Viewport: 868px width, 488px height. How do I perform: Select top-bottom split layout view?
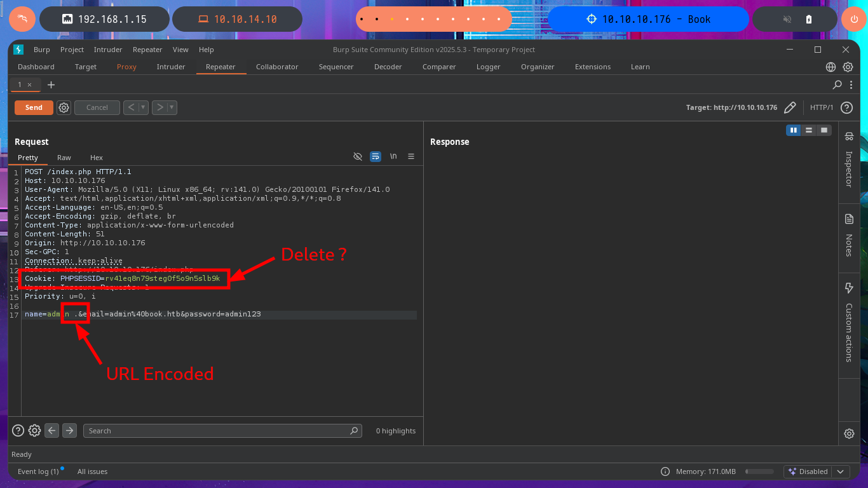pyautogui.click(x=808, y=130)
